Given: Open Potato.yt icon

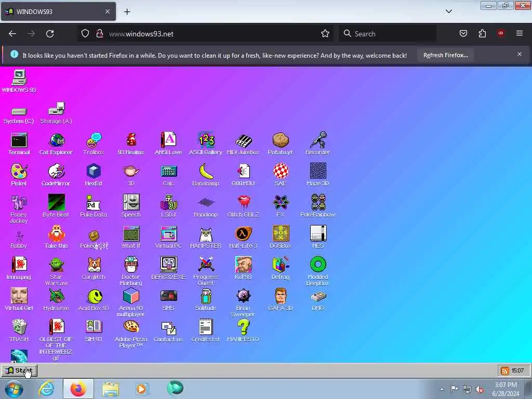Looking at the screenshot, I should tap(280, 144).
